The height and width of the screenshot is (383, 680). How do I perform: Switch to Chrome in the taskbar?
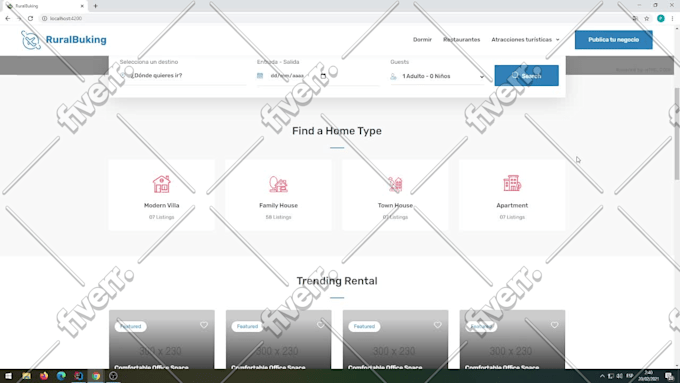pyautogui.click(x=96, y=376)
